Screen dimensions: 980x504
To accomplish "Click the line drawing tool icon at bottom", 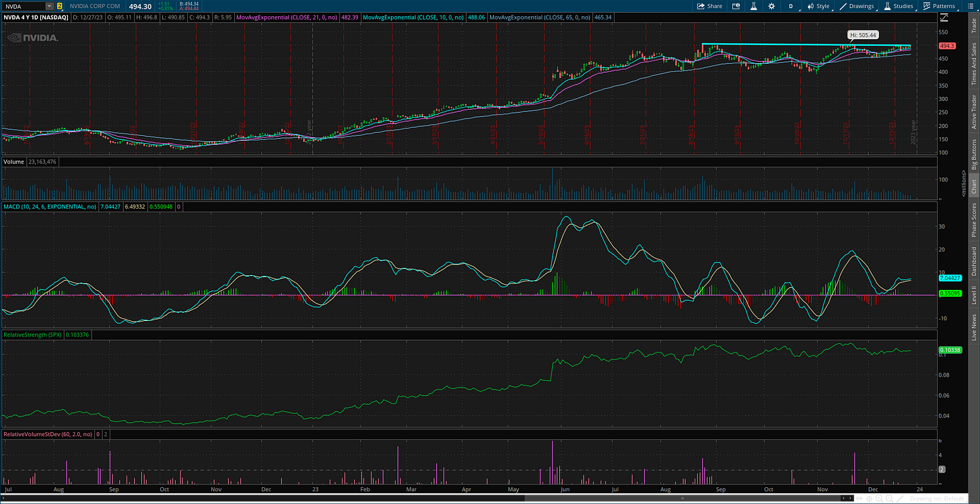I will point(900,499).
